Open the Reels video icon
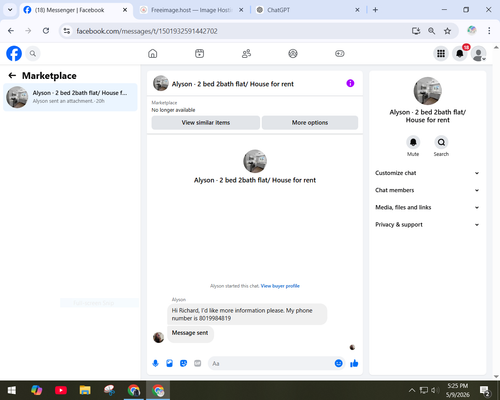 [199, 53]
